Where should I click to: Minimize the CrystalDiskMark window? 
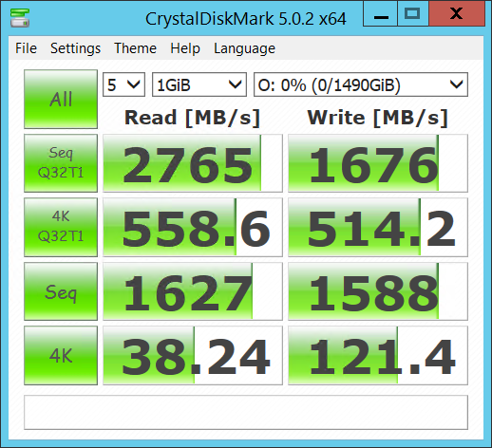pyautogui.click(x=381, y=13)
